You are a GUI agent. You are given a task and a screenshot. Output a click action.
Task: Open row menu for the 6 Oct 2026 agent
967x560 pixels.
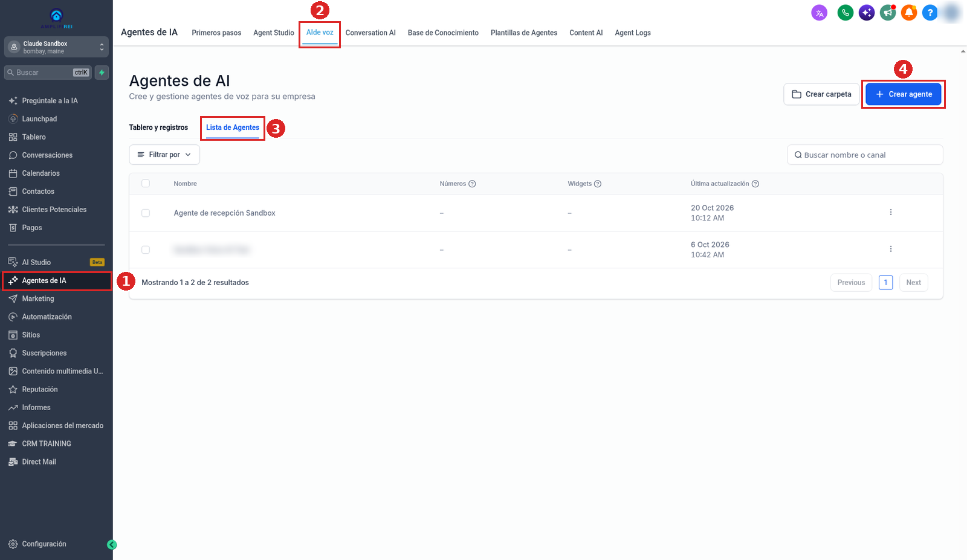(891, 249)
